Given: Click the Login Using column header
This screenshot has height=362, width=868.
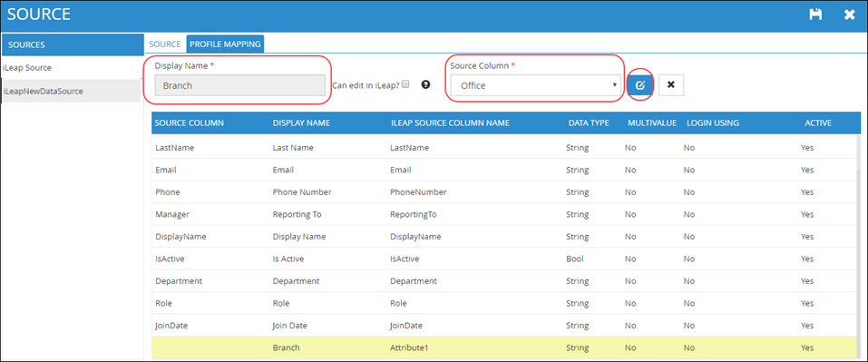Looking at the screenshot, I should coord(712,122).
